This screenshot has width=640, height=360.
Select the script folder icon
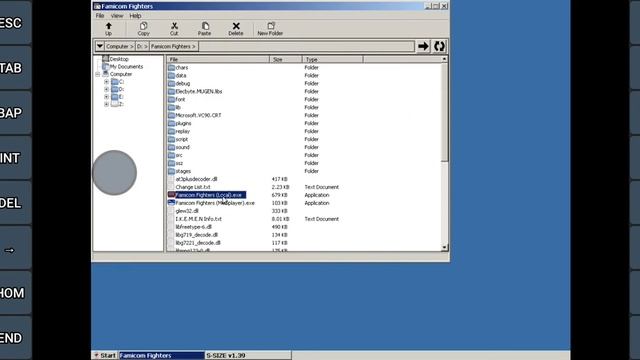171,139
